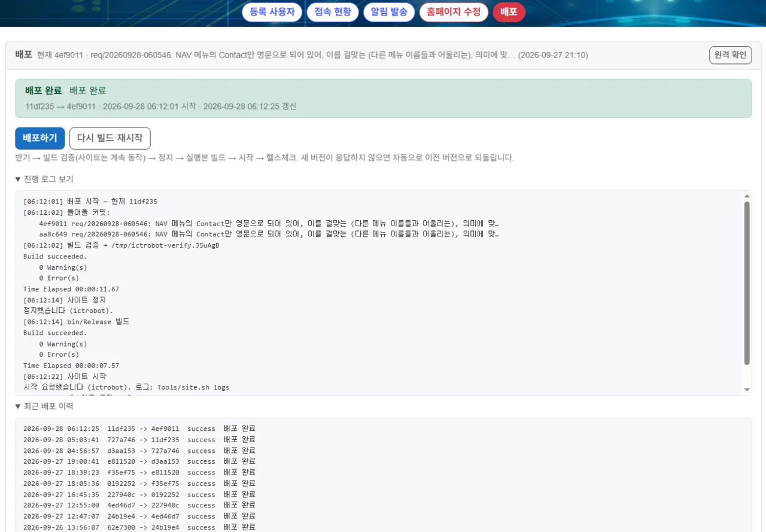The image size is (766, 532).
Task: Click the history row d3aa153 -> 727a746
Action: [x=139, y=451]
